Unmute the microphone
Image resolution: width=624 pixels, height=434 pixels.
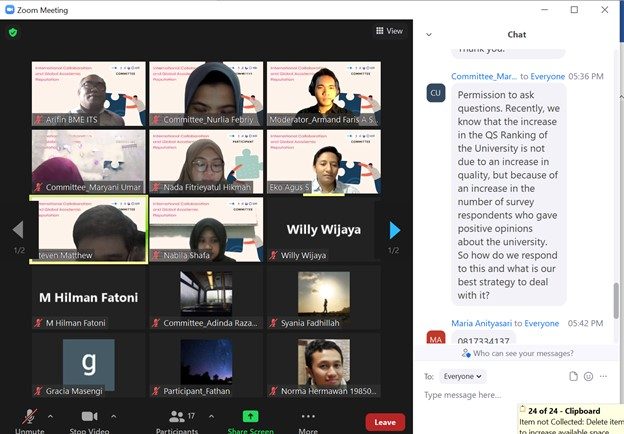27,419
